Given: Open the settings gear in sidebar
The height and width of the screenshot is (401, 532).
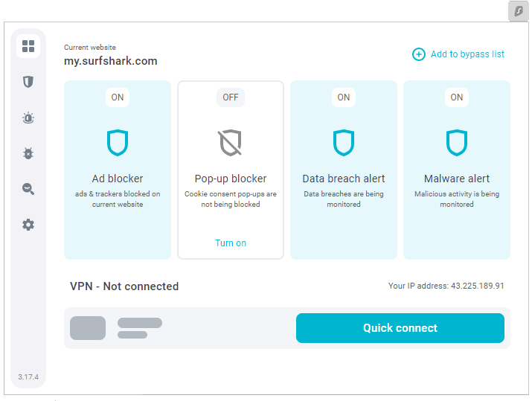Looking at the screenshot, I should pyautogui.click(x=28, y=225).
